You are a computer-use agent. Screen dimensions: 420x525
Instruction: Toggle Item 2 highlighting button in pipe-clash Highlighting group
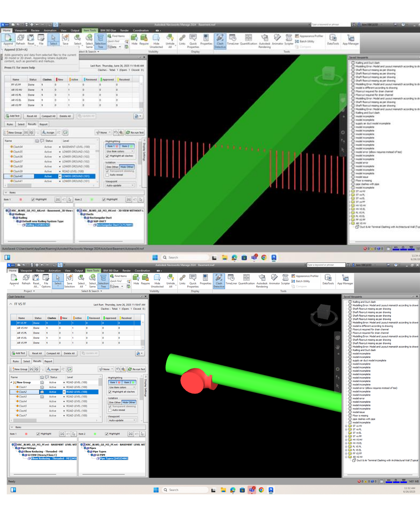pyautogui.click(x=129, y=383)
